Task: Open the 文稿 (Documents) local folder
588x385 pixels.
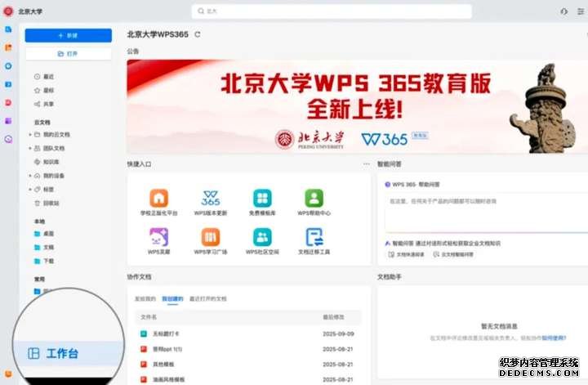Action: [x=44, y=248]
